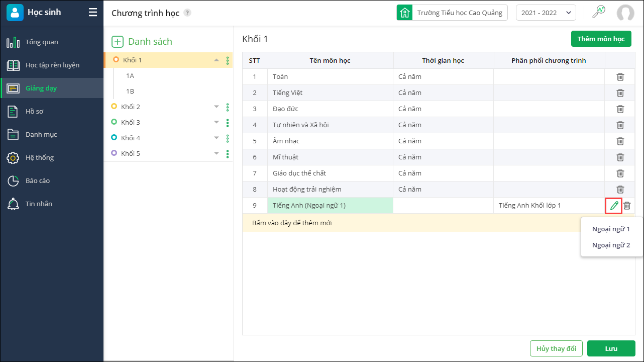Open more options for Khối 1
This screenshot has height=362, width=644.
pyautogui.click(x=228, y=60)
